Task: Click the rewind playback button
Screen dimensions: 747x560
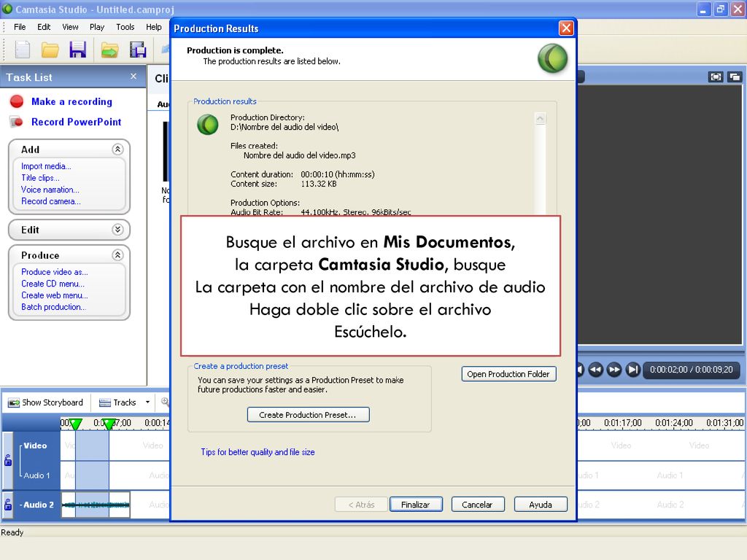Action: (x=595, y=370)
